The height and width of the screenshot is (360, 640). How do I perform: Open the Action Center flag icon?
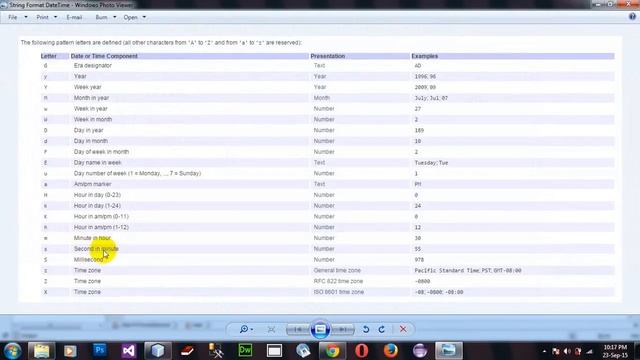point(556,351)
